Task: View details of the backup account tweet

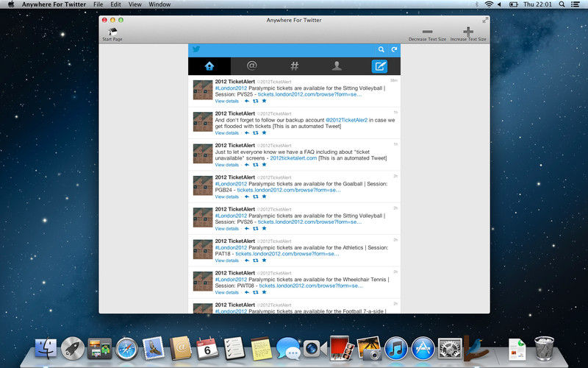Action: [226, 133]
